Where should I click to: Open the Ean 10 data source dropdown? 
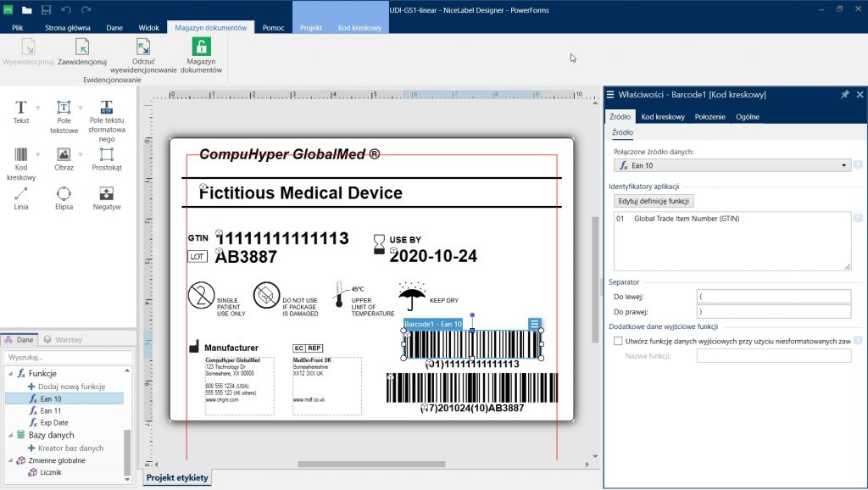click(843, 165)
